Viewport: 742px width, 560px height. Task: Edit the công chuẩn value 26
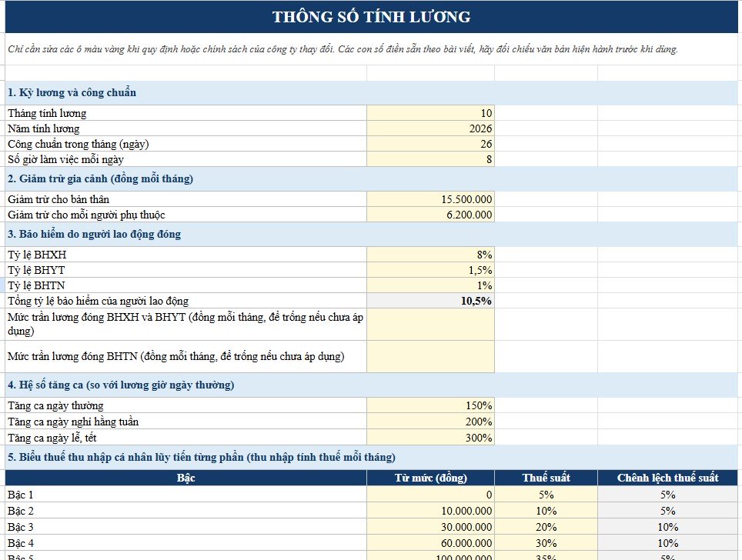pyautogui.click(x=430, y=144)
